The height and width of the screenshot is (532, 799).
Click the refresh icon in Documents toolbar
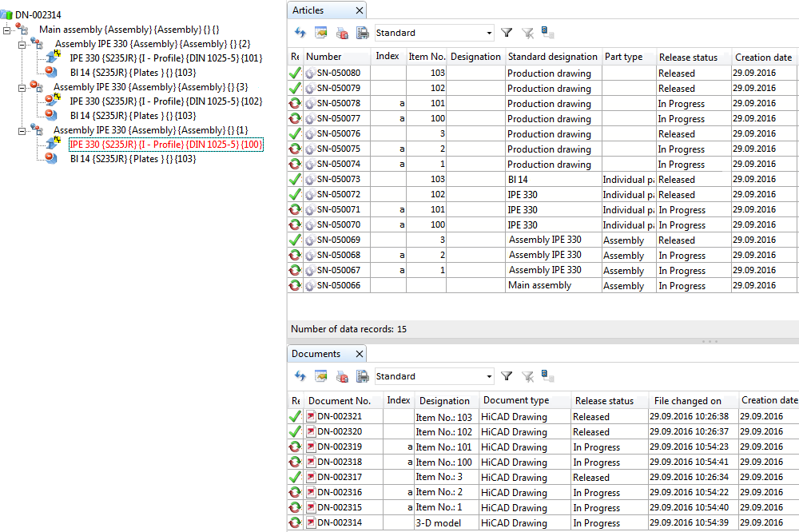pyautogui.click(x=300, y=376)
